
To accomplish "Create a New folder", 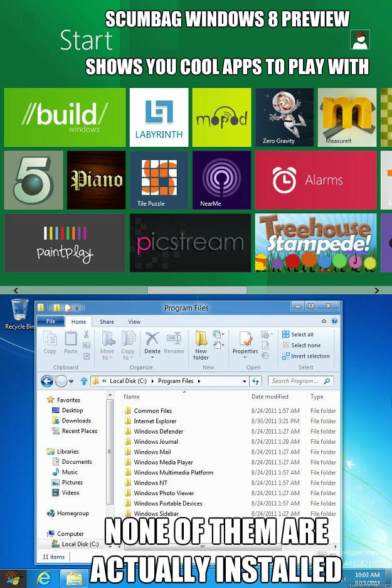I will click(201, 346).
